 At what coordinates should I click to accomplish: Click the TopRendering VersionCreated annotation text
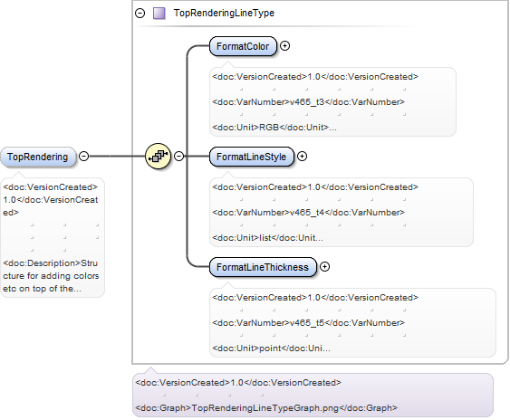point(51,200)
